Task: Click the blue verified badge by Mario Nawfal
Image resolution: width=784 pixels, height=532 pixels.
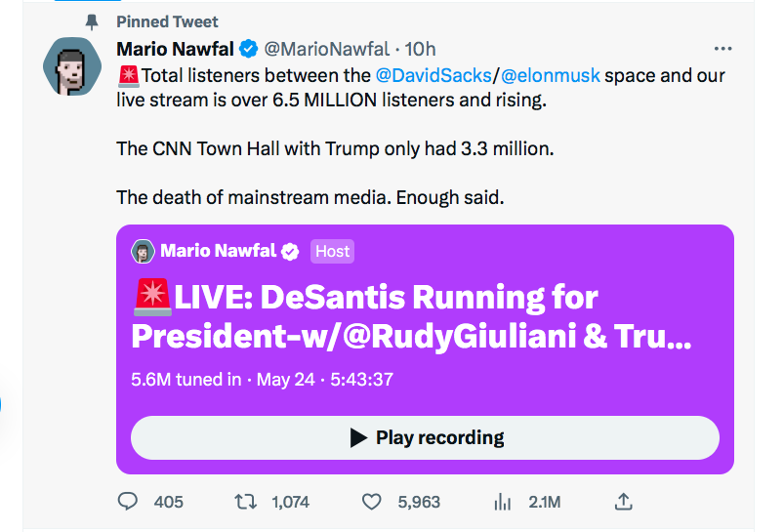Action: pyautogui.click(x=250, y=49)
